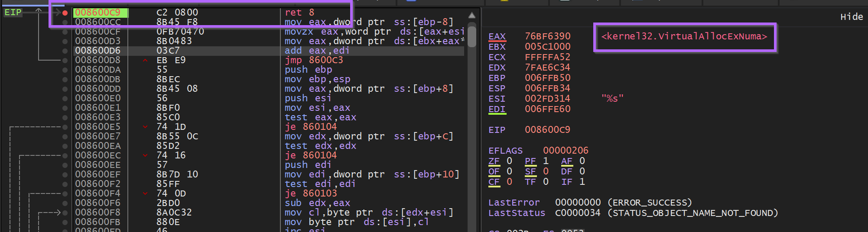The height and width of the screenshot is (232, 868).
Task: Click the downward jump arrow at 008600E5
Action: (x=145, y=127)
